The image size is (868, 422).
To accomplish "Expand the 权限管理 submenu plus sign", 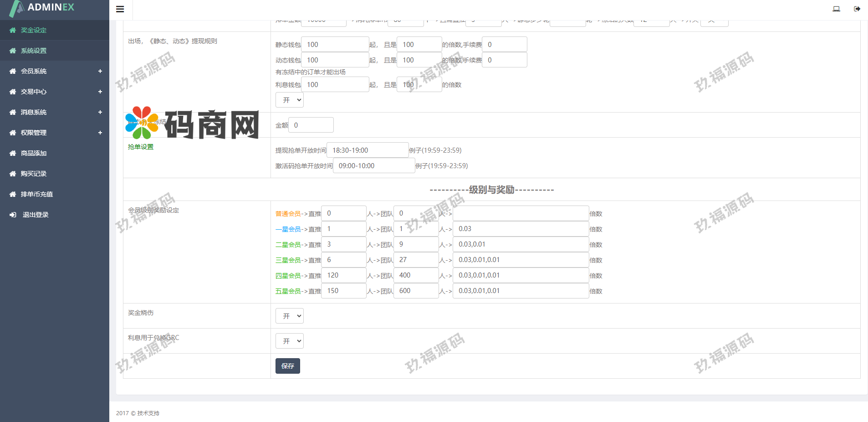I will coord(100,133).
